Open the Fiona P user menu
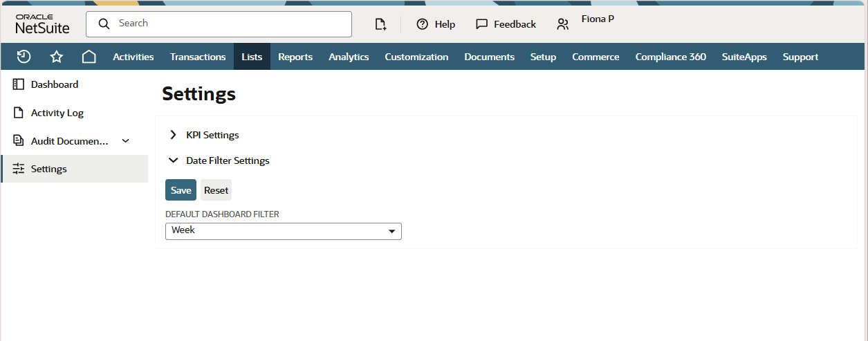 click(598, 19)
